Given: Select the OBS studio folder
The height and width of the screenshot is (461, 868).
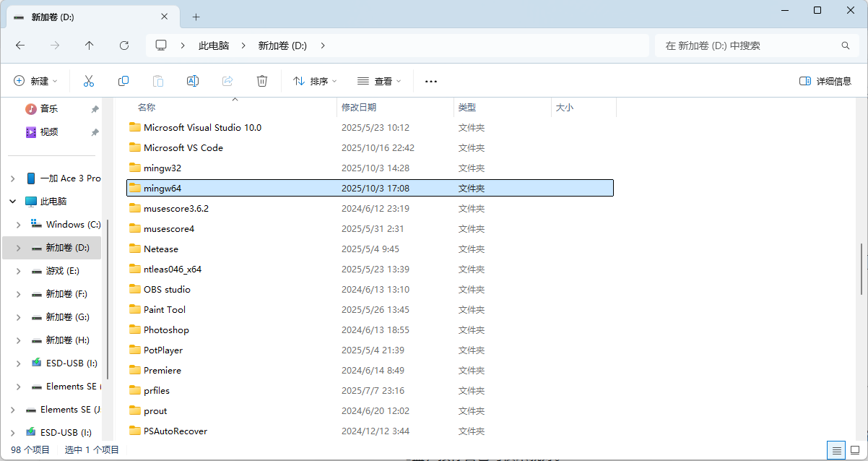Looking at the screenshot, I should click(167, 289).
